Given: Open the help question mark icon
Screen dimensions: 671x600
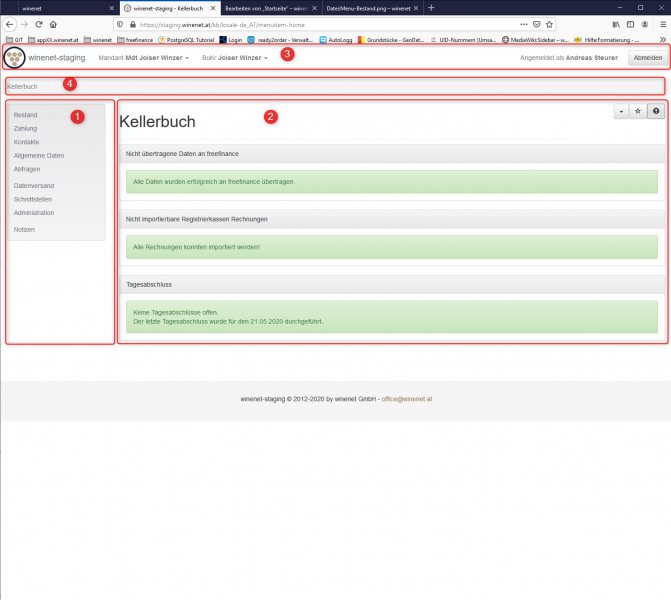Looking at the screenshot, I should click(656, 111).
